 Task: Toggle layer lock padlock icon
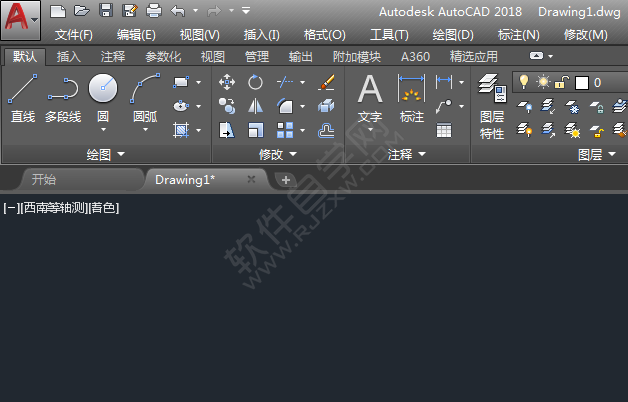click(562, 82)
